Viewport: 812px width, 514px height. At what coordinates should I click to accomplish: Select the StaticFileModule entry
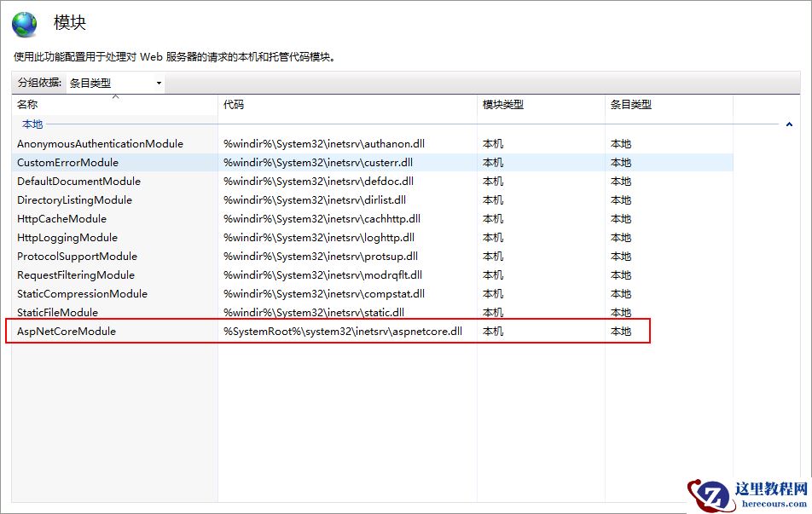pyautogui.click(x=58, y=312)
